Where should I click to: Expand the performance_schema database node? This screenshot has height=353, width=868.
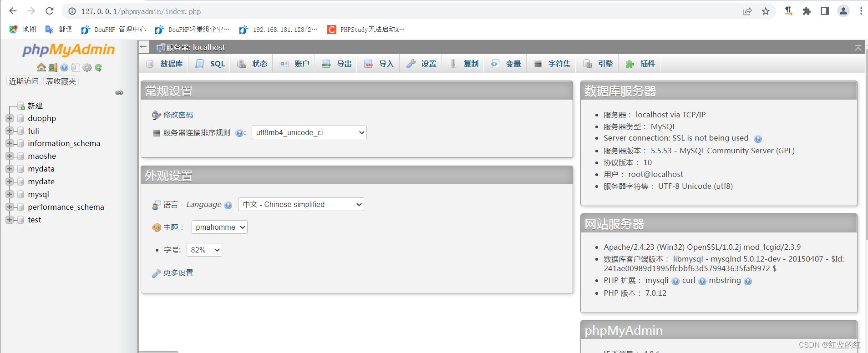[x=9, y=207]
